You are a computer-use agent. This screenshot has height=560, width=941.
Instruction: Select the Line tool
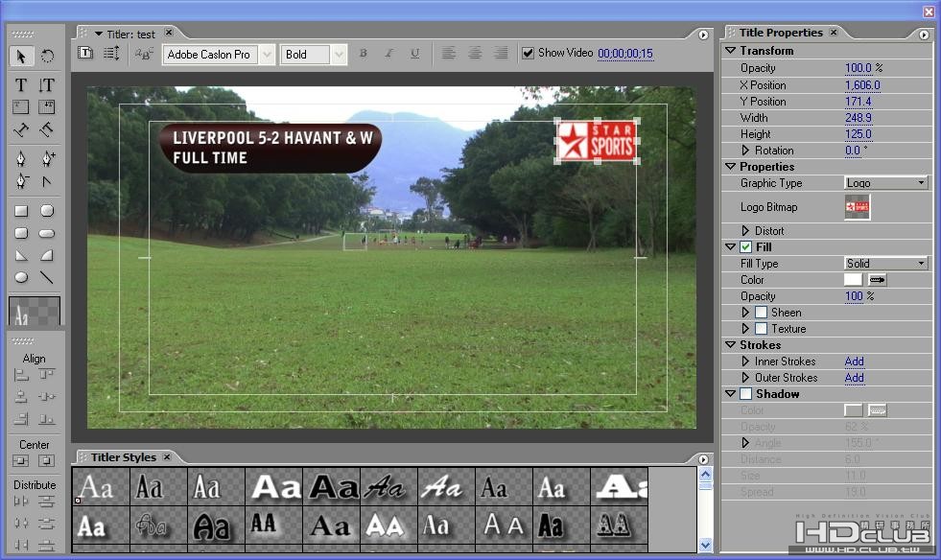[x=46, y=278]
